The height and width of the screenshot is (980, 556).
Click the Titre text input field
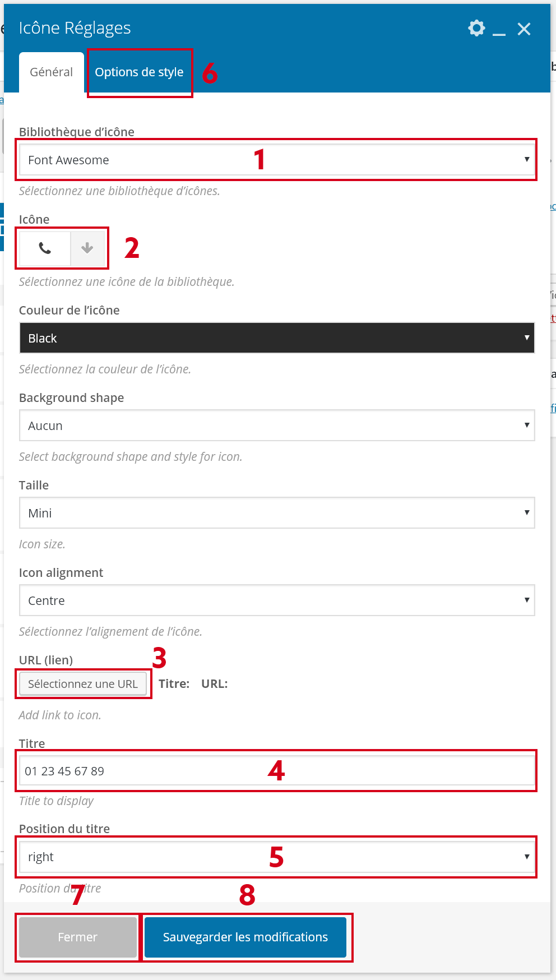pyautogui.click(x=277, y=771)
